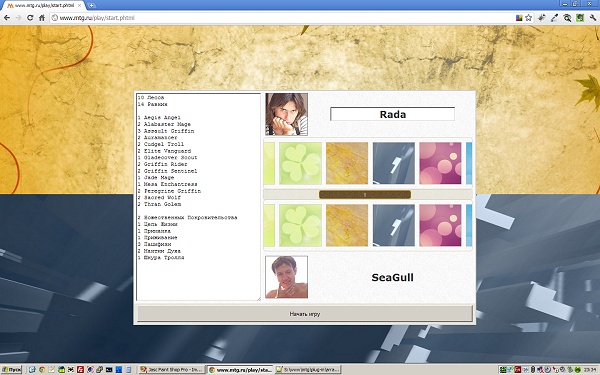This screenshot has width=600, height=375.
Task: Select the gray blocks background in bottom row
Action: pyautogui.click(x=394, y=225)
